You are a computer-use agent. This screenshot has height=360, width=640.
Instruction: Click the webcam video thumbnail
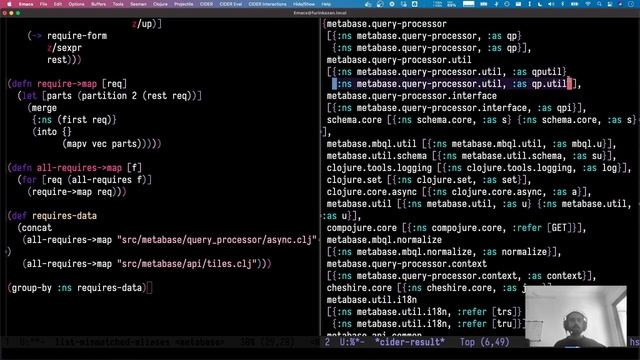coord(576,316)
